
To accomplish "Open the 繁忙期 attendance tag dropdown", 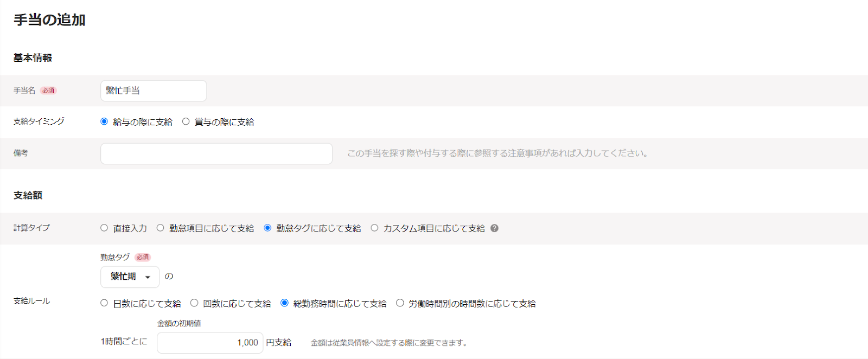I will tap(130, 277).
